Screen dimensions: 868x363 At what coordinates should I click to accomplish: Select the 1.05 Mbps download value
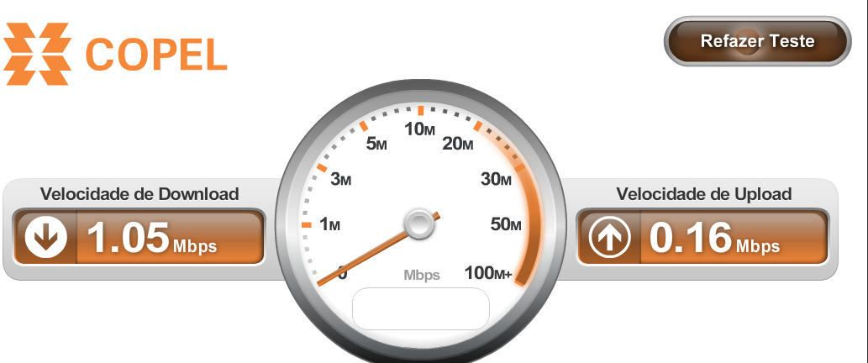coord(152,239)
